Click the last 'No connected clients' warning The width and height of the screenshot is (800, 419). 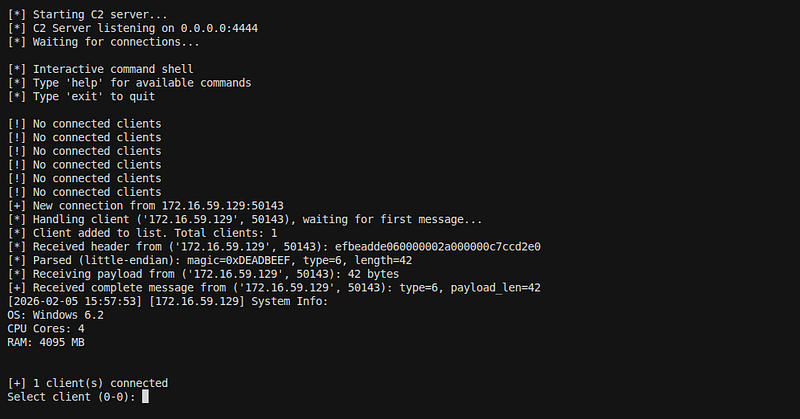click(84, 192)
